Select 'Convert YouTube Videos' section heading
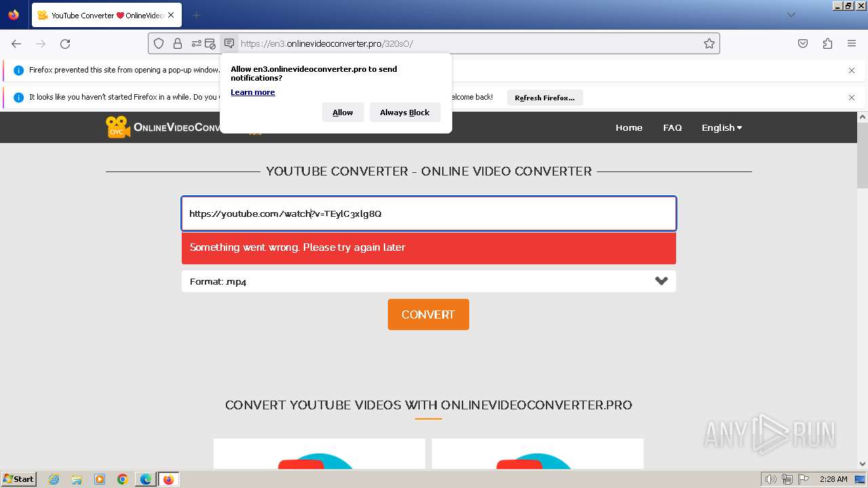The image size is (868, 488). 429,405
